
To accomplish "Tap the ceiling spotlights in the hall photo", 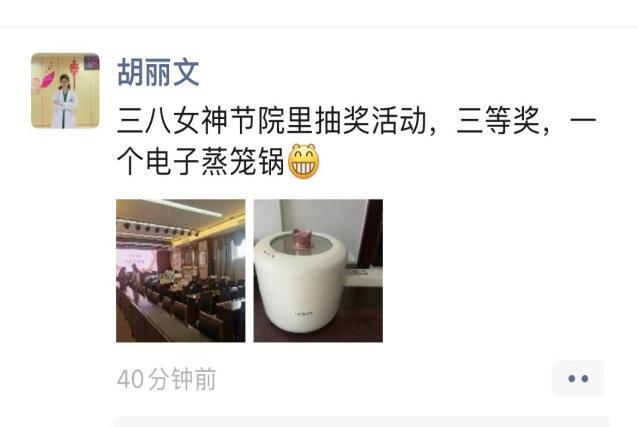I will click(x=160, y=228).
